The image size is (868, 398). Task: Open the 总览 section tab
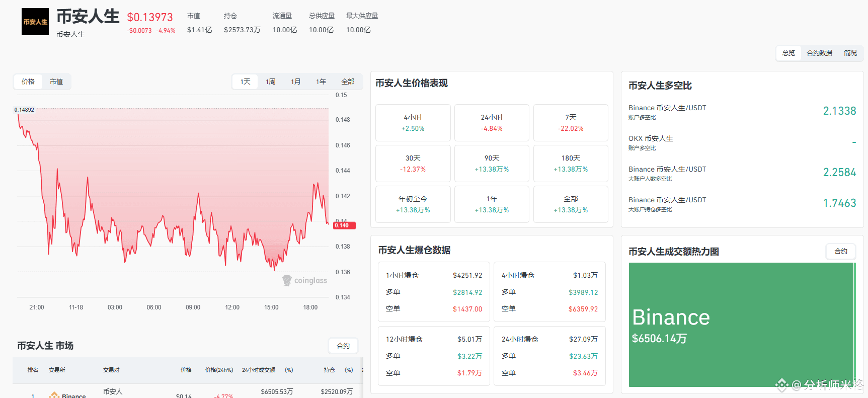point(788,53)
